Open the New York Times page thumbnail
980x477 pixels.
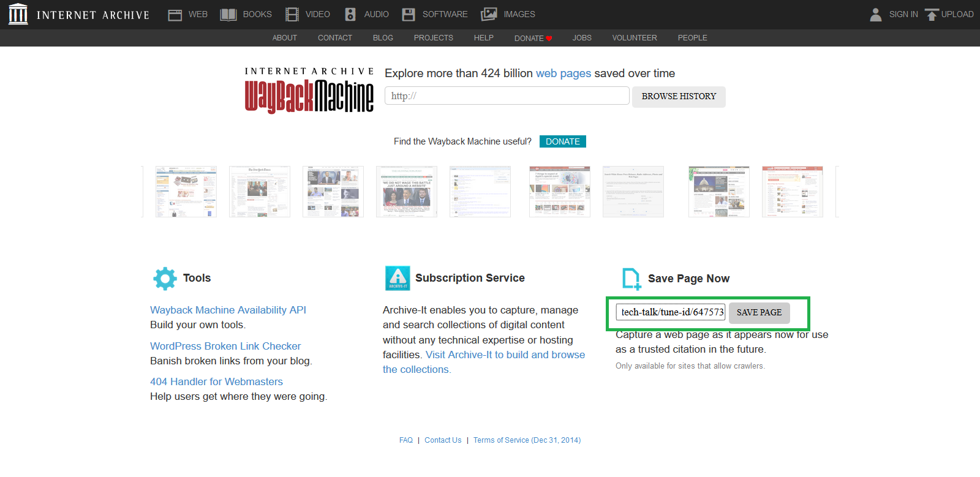(260, 192)
